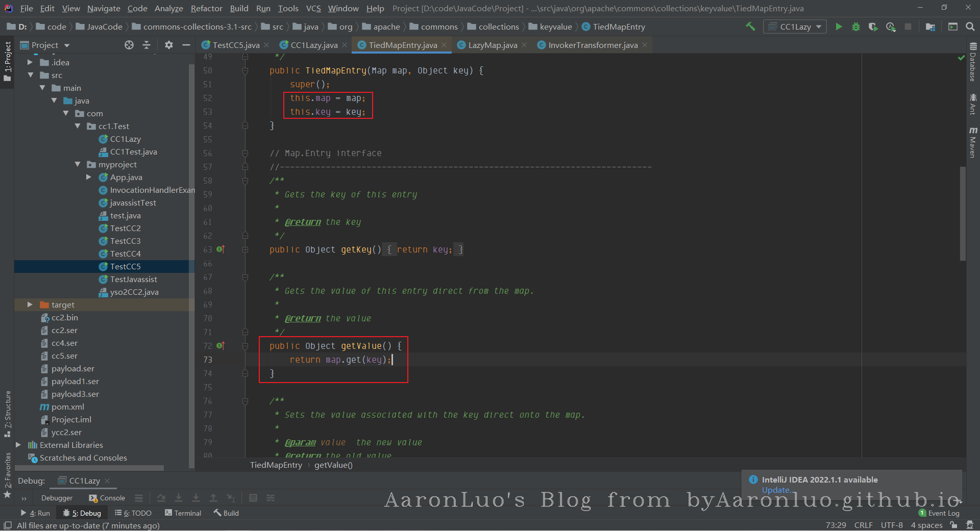
Task: Open Search Everywhere magnifier icon
Action: pyautogui.click(x=970, y=27)
